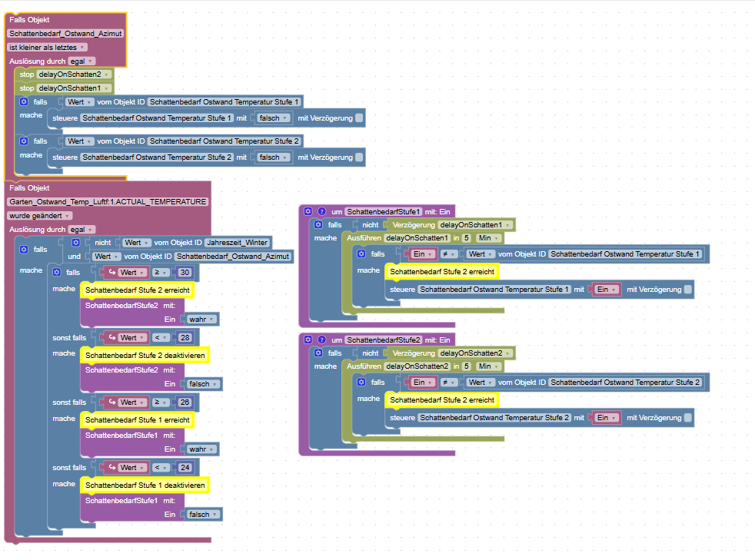Open wahr dropdown under 'Schattenbedarf Stufe 1 erreicht'
This screenshot has height=560, width=755.
point(201,449)
